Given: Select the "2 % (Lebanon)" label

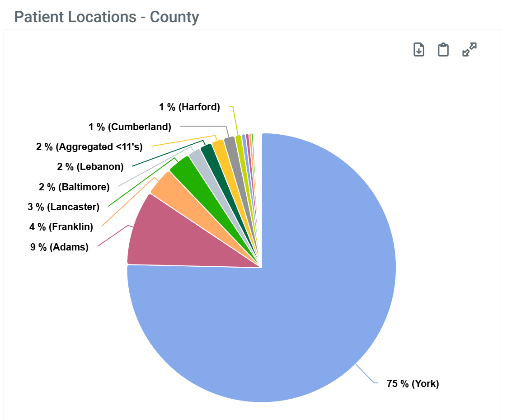Looking at the screenshot, I should tap(90, 166).
